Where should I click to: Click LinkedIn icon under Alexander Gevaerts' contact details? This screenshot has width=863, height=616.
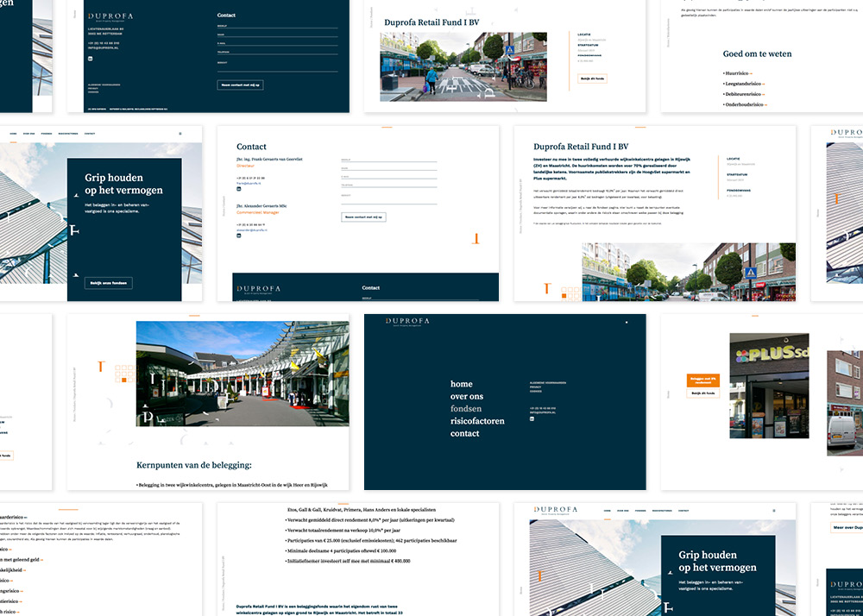point(239,236)
